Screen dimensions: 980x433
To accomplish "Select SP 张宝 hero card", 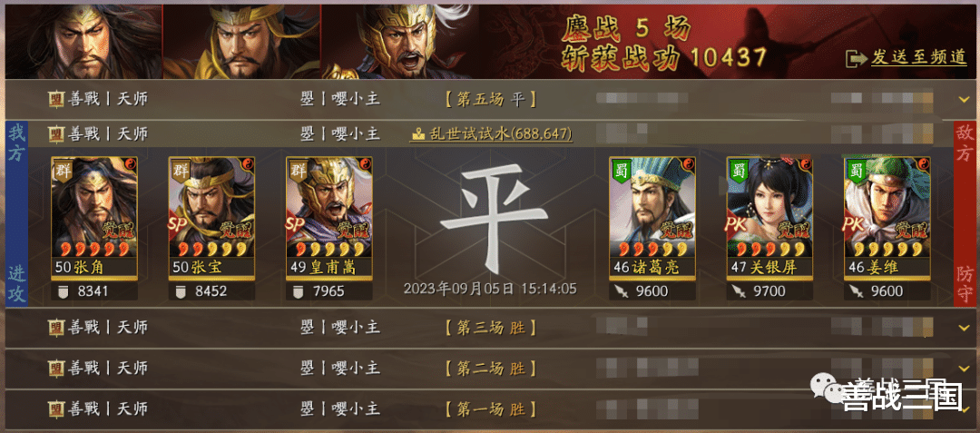I will [x=211, y=217].
